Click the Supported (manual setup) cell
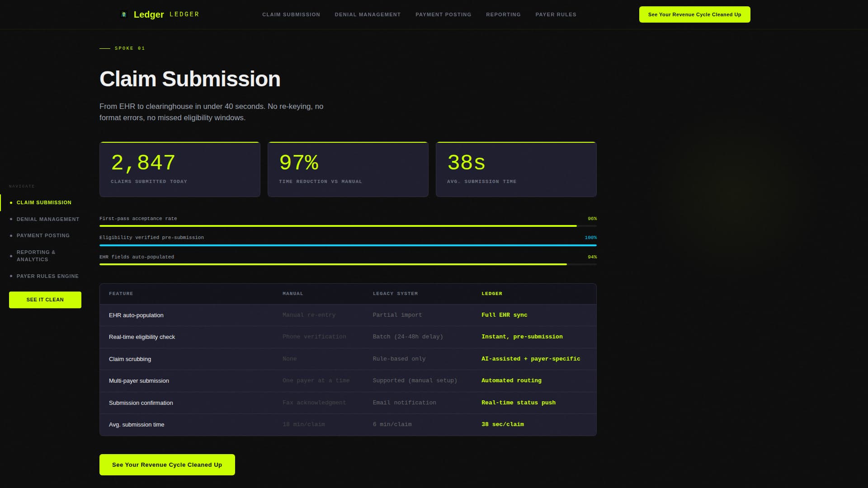 [415, 380]
